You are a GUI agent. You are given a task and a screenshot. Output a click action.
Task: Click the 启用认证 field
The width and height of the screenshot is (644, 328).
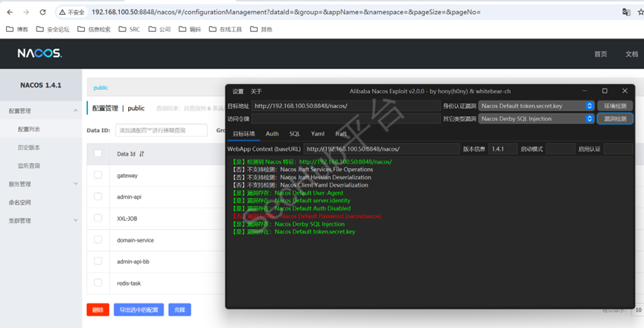(618, 149)
